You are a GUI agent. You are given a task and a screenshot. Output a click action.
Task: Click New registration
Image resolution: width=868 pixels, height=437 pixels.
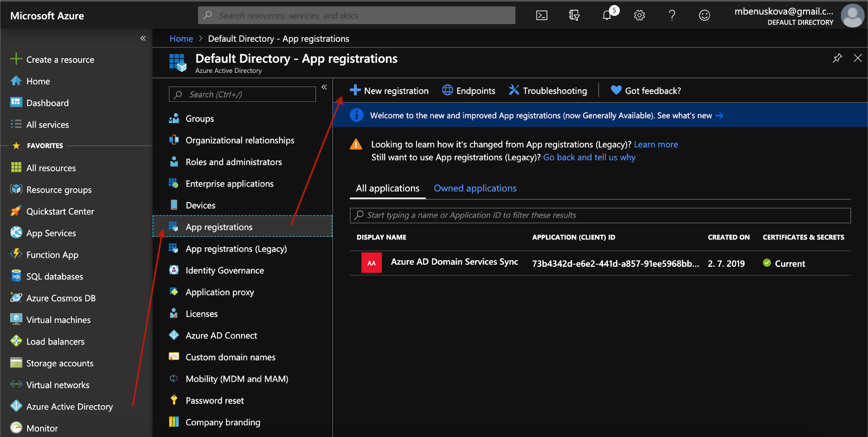click(389, 90)
